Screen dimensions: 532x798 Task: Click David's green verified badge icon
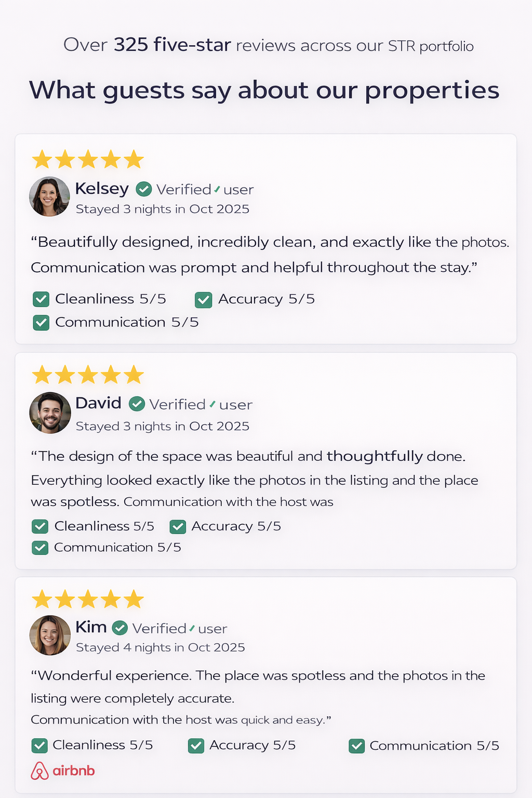point(137,404)
